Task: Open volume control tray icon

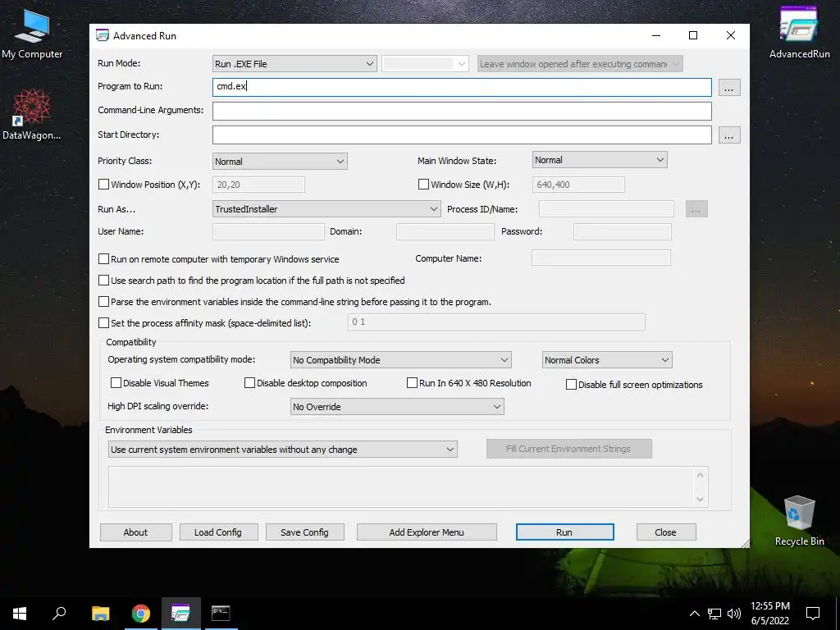Action: [x=734, y=614]
